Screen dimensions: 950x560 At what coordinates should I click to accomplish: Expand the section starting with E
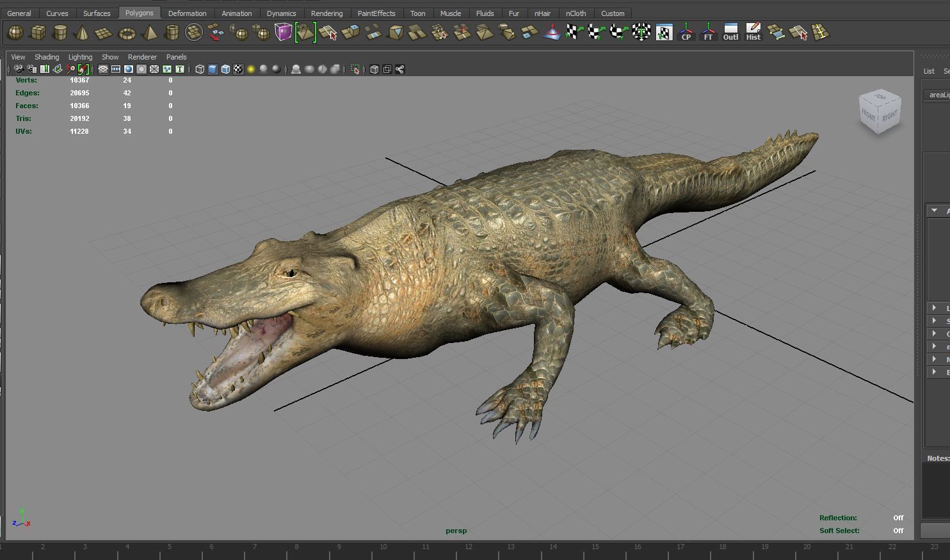pos(935,372)
